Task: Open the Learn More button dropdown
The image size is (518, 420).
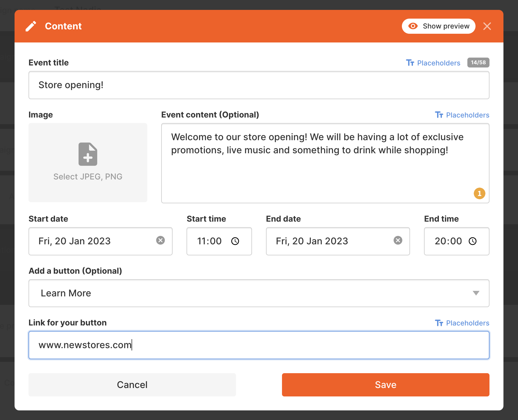Action: point(259,293)
